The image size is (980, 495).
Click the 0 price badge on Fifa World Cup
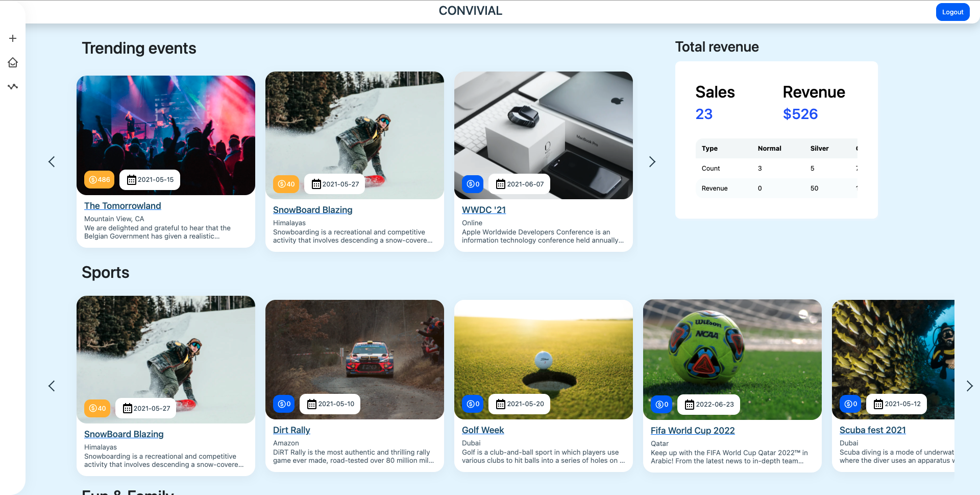(x=661, y=405)
